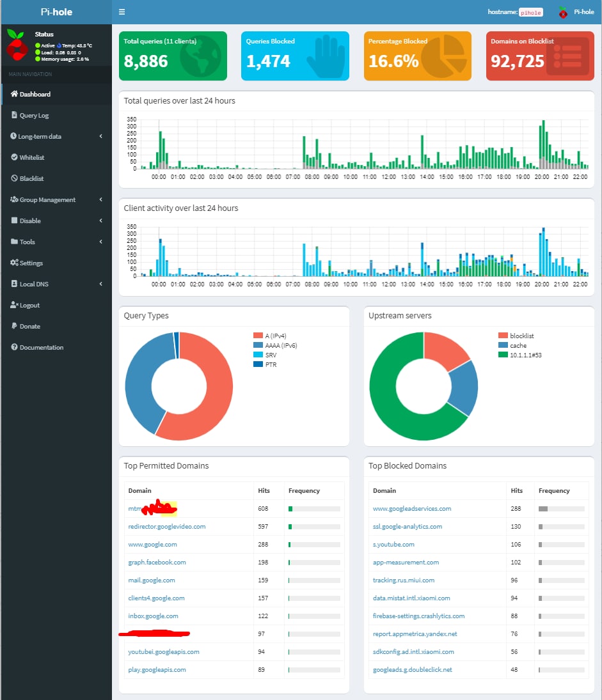This screenshot has height=700, width=602.
Task: Expand the Tools submenu arrow
Action: (101, 242)
